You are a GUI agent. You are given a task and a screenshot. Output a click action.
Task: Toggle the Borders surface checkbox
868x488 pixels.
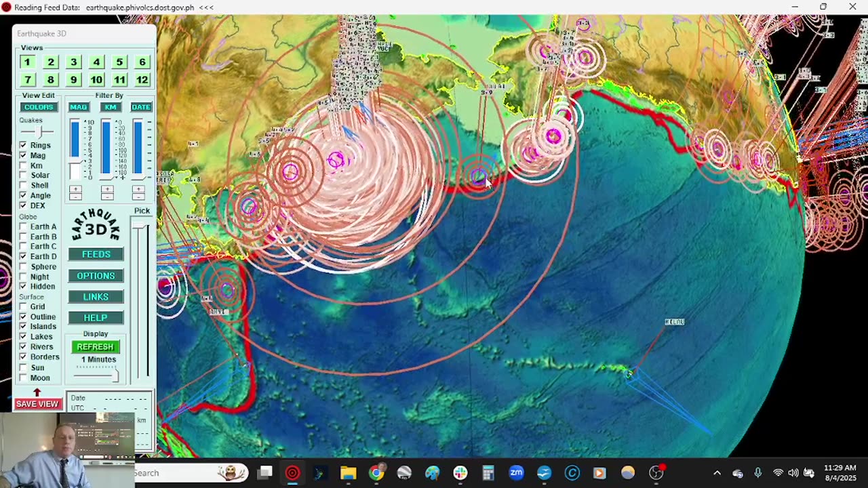tap(24, 357)
